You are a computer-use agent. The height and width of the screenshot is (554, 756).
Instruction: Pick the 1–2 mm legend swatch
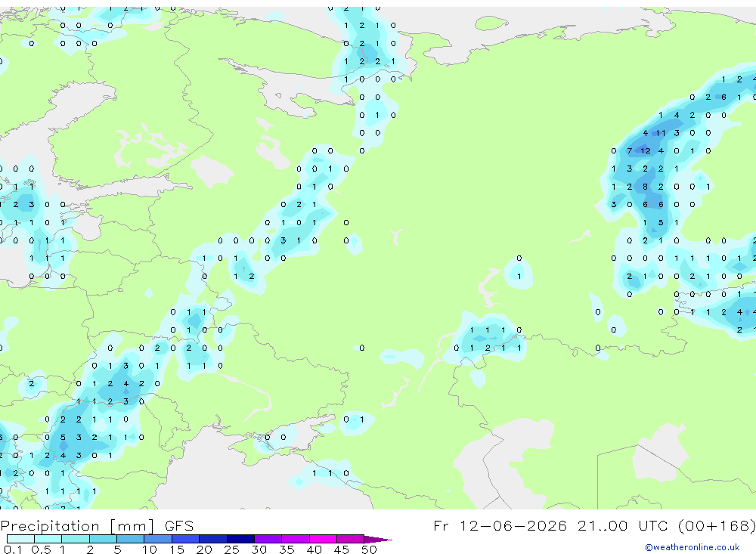point(76,539)
